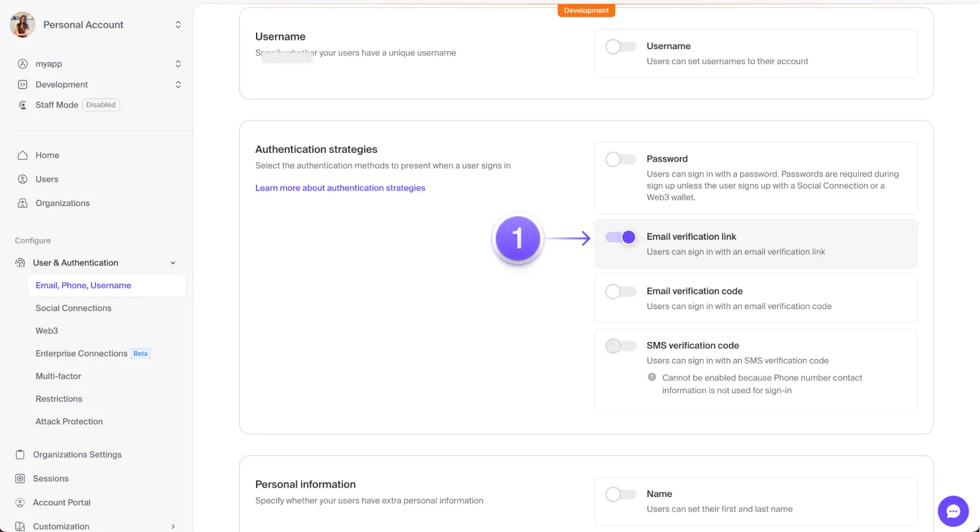Click the User & Authentication shield icon
This screenshot has height=532, width=980.
(x=20, y=263)
